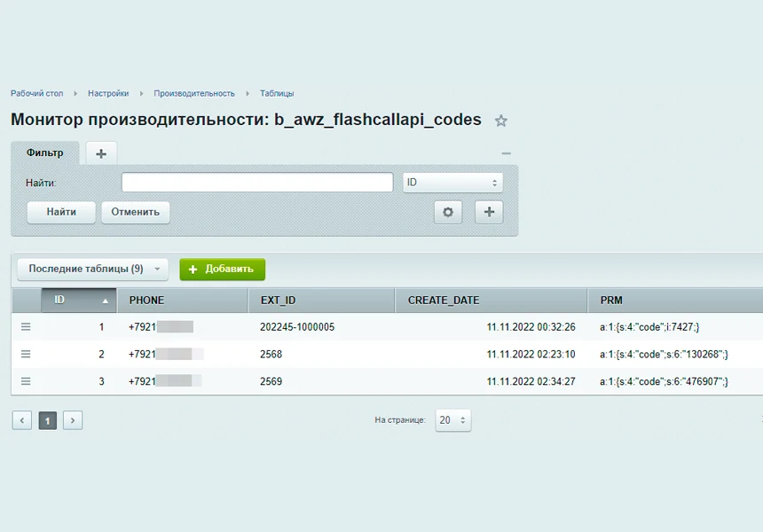Image resolution: width=763 pixels, height=532 pixels.
Task: Open row menu for record ID 2
Action: [26, 354]
